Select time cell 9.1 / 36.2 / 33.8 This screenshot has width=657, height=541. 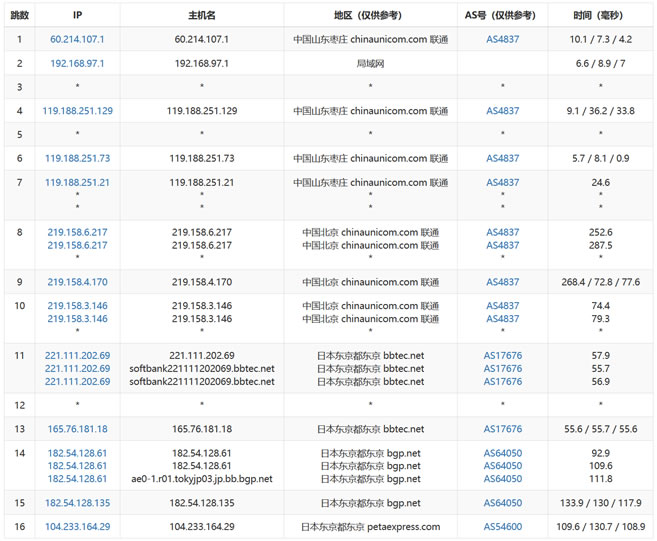pyautogui.click(x=600, y=111)
